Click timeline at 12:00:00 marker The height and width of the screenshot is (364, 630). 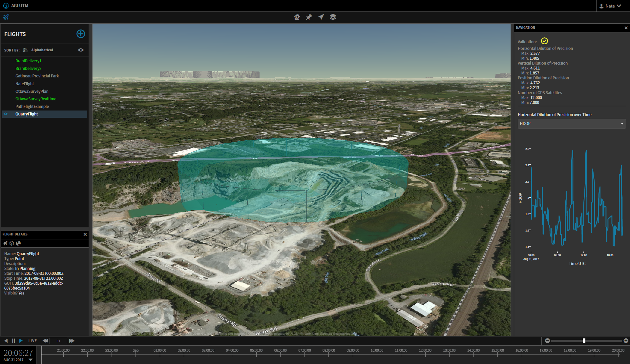(425, 351)
